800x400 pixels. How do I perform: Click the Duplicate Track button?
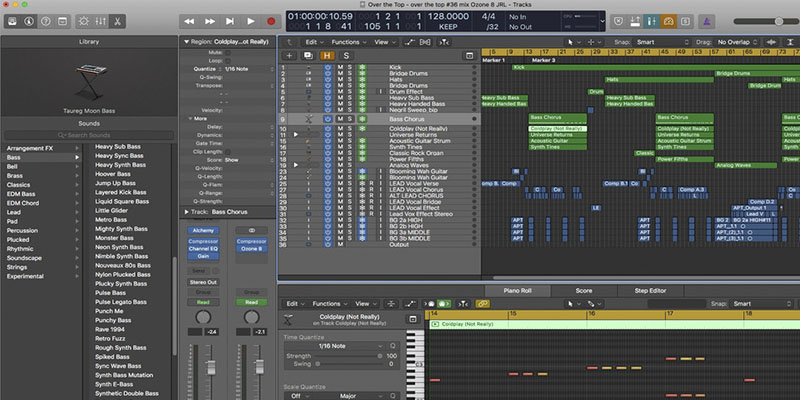[x=308, y=56]
